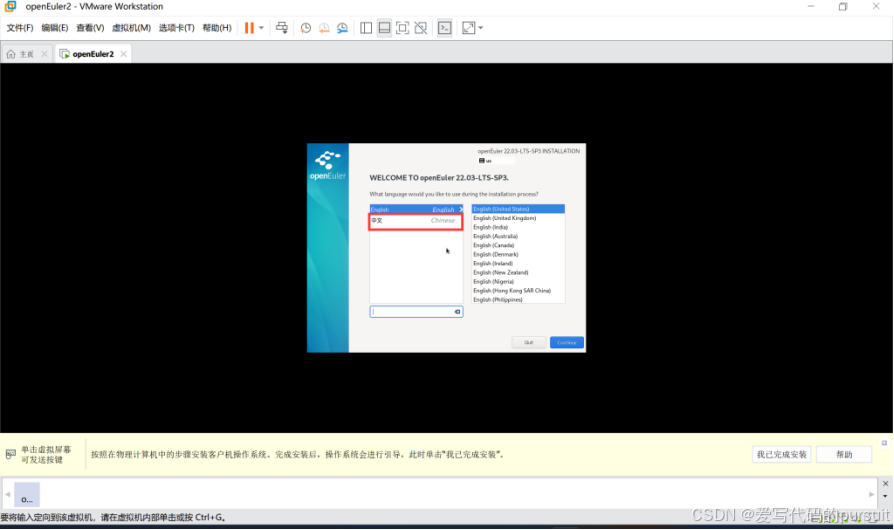The width and height of the screenshot is (894, 530).
Task: Click the VMware Workstation title bar logo
Action: pos(10,7)
